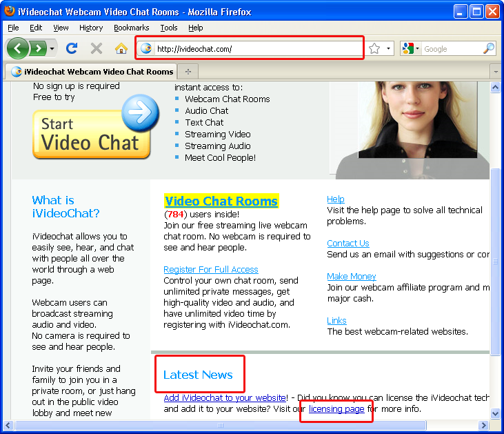Screen dimensions: 504x434
Task: Open the Help menu
Action: [195, 28]
